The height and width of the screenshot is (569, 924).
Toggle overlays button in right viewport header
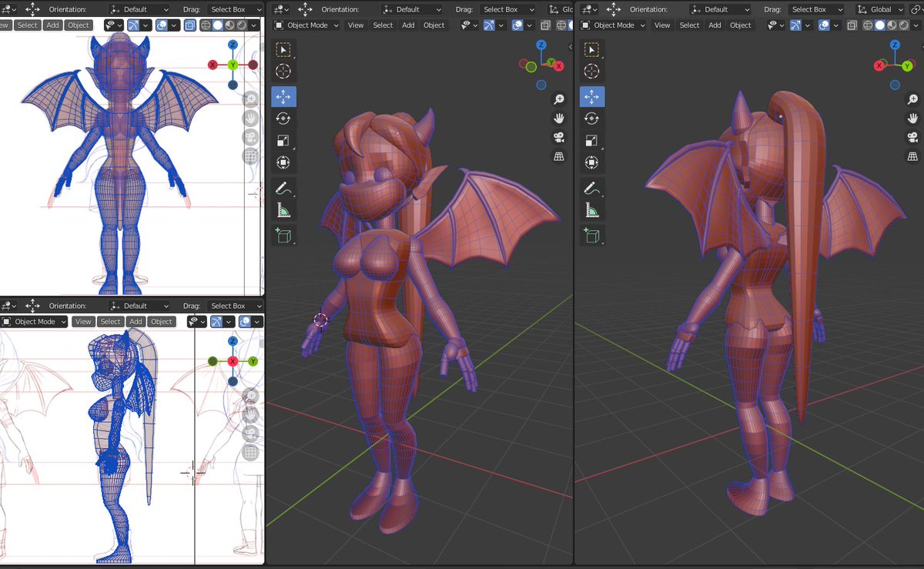coord(822,25)
